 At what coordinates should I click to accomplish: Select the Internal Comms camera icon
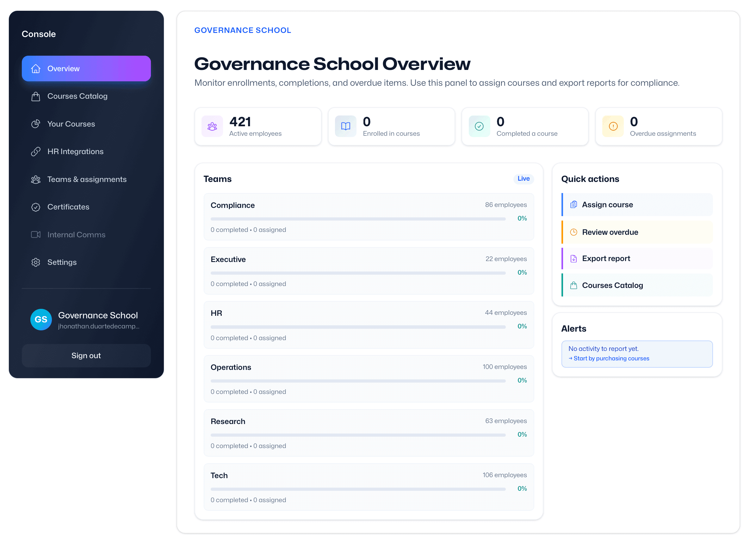click(x=36, y=234)
